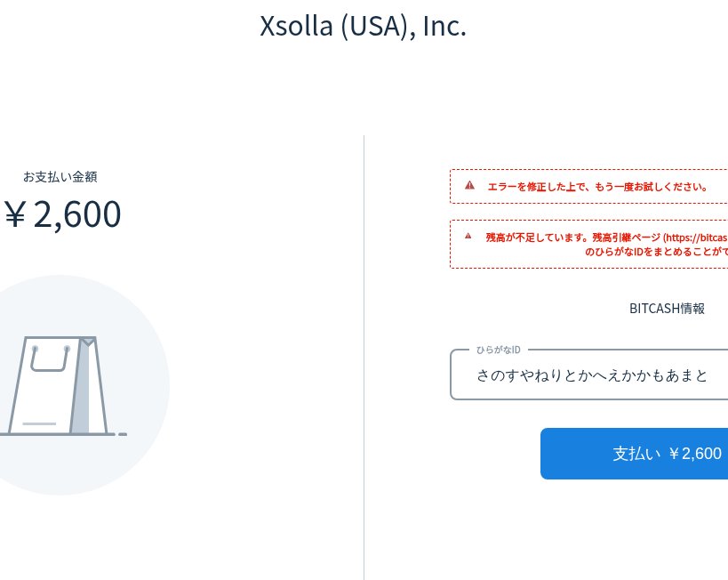Click the お支払い金額 label

[x=60, y=176]
